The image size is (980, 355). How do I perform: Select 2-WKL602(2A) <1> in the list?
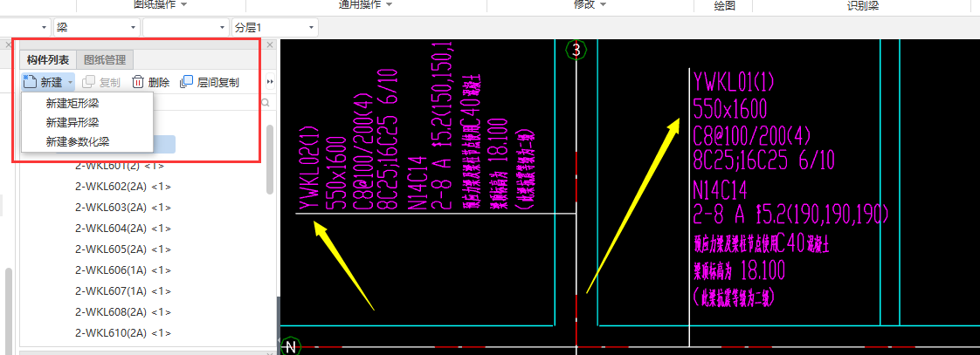pos(122,187)
